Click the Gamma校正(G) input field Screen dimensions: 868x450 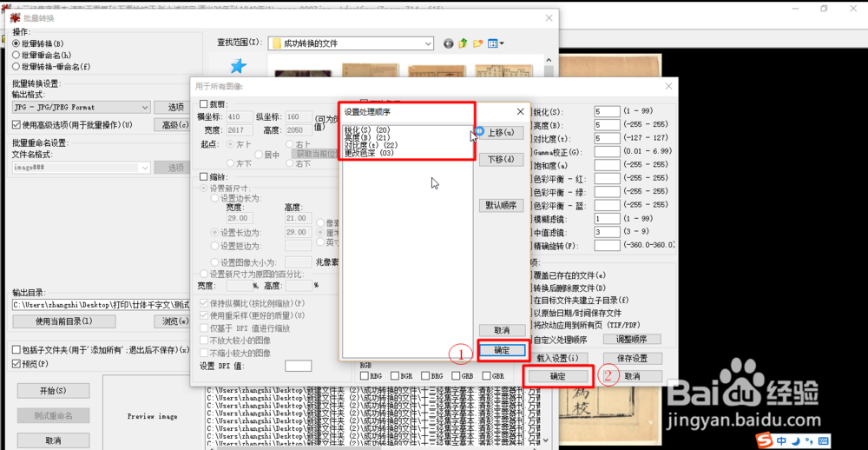click(607, 151)
